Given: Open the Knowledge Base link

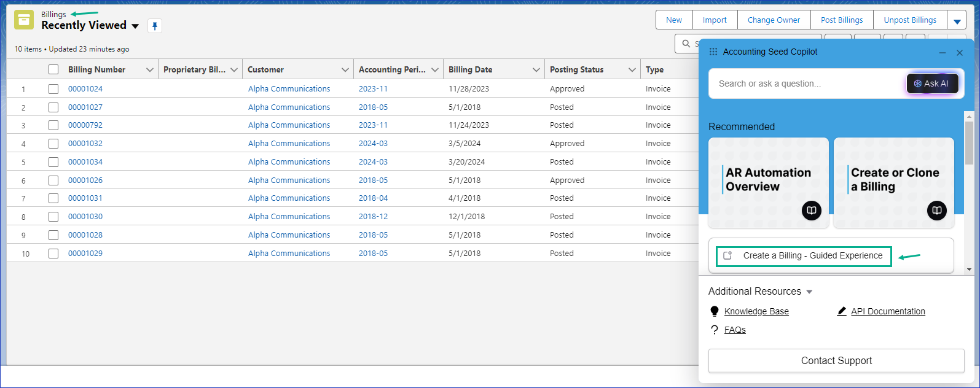Looking at the screenshot, I should pyautogui.click(x=756, y=311).
